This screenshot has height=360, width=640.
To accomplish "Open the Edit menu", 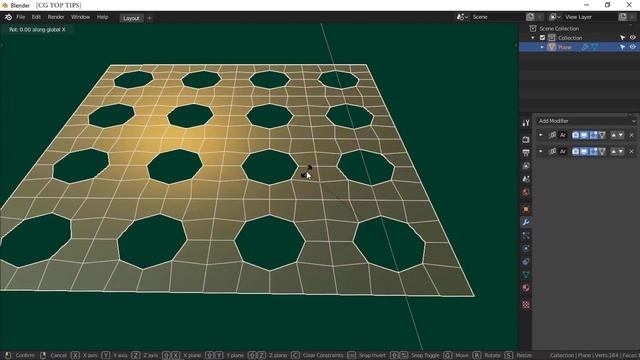I will click(x=36, y=17).
